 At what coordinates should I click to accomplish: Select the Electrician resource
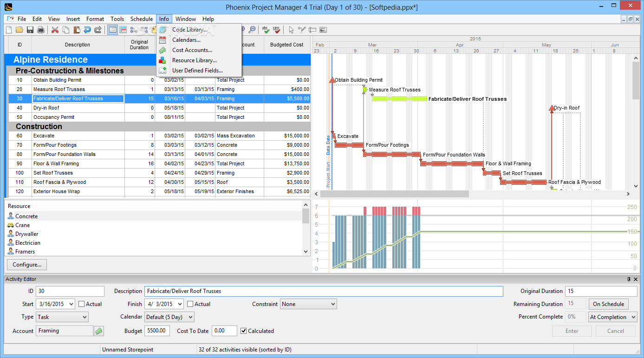click(28, 243)
